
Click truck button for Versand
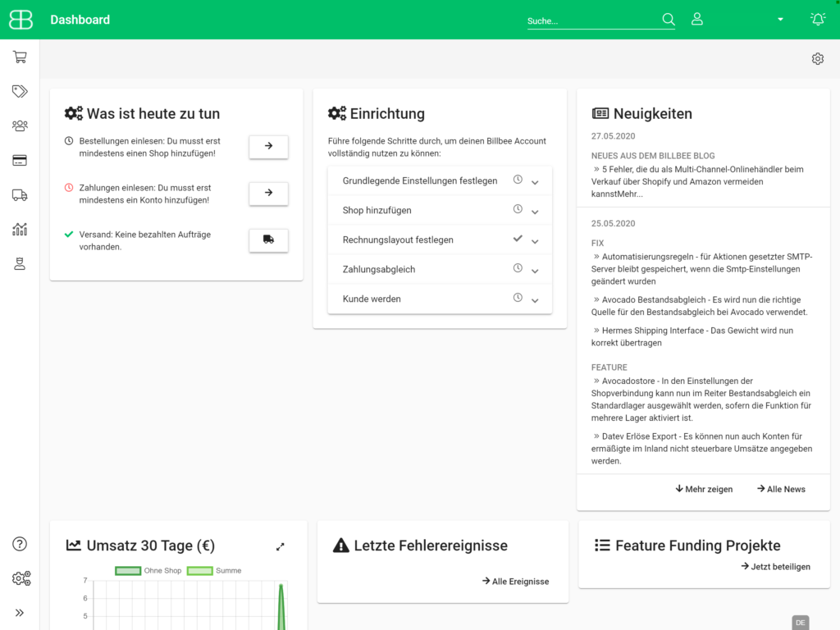point(268,240)
